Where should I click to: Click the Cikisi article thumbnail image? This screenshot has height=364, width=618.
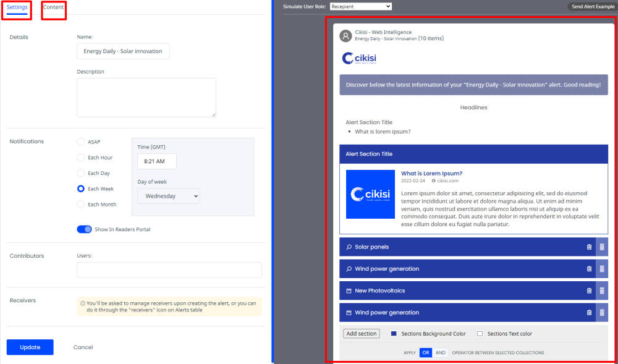pyautogui.click(x=370, y=194)
